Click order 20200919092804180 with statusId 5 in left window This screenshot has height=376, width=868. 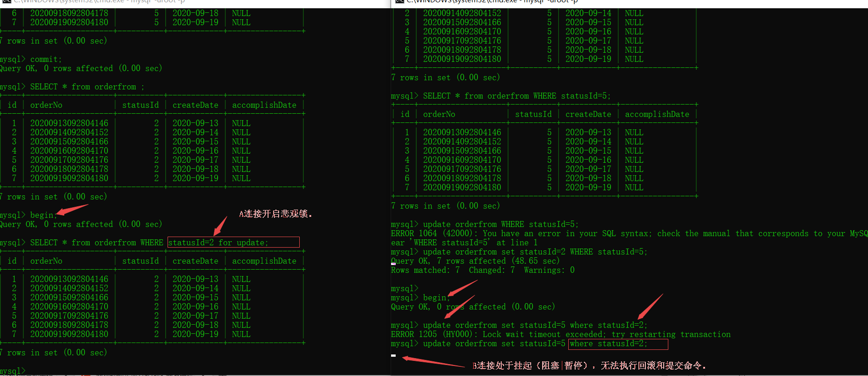[69, 22]
